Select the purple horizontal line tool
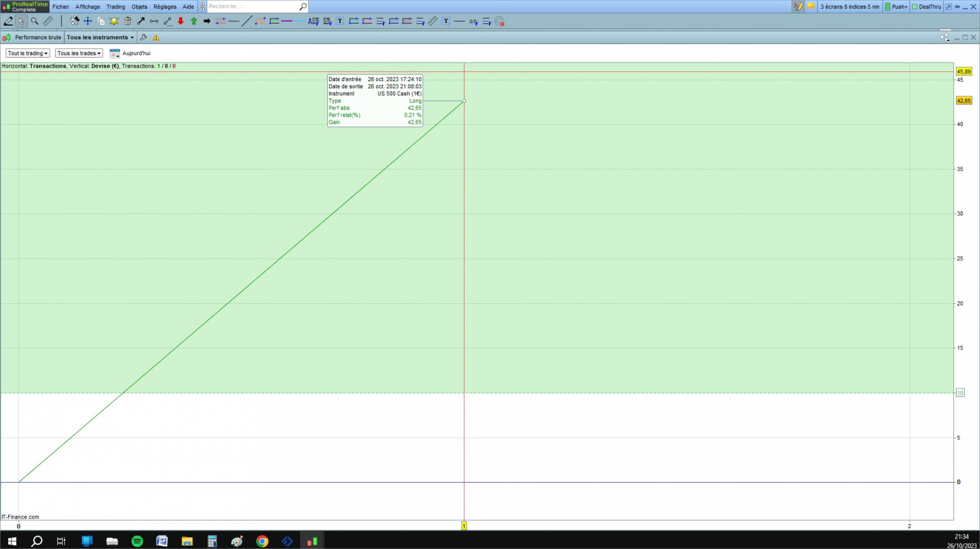980x549 pixels. point(287,21)
